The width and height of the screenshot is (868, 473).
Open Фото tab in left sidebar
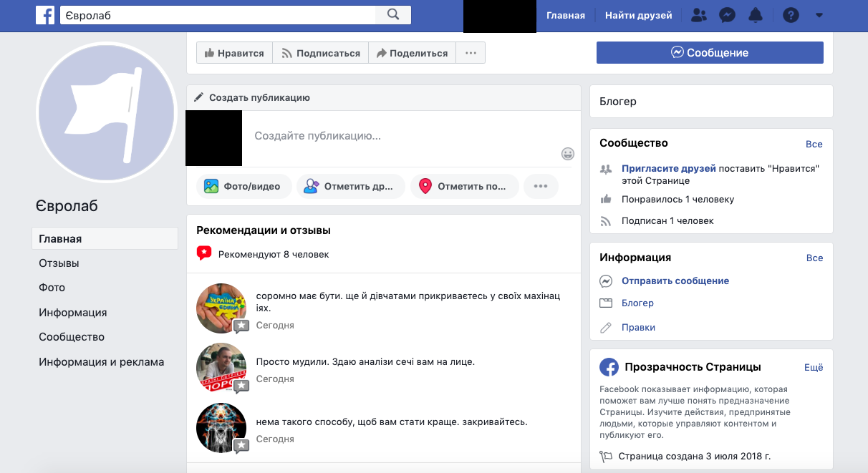(52, 288)
